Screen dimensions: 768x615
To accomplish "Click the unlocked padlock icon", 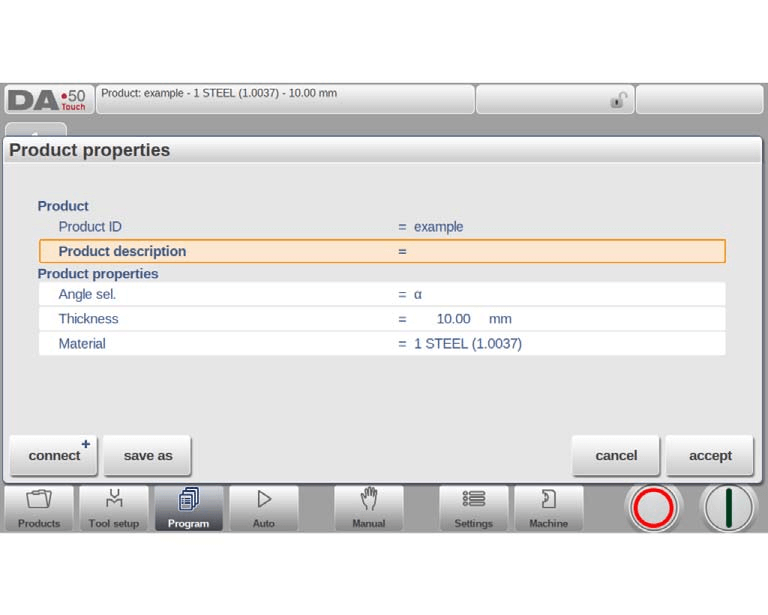I will 619,100.
